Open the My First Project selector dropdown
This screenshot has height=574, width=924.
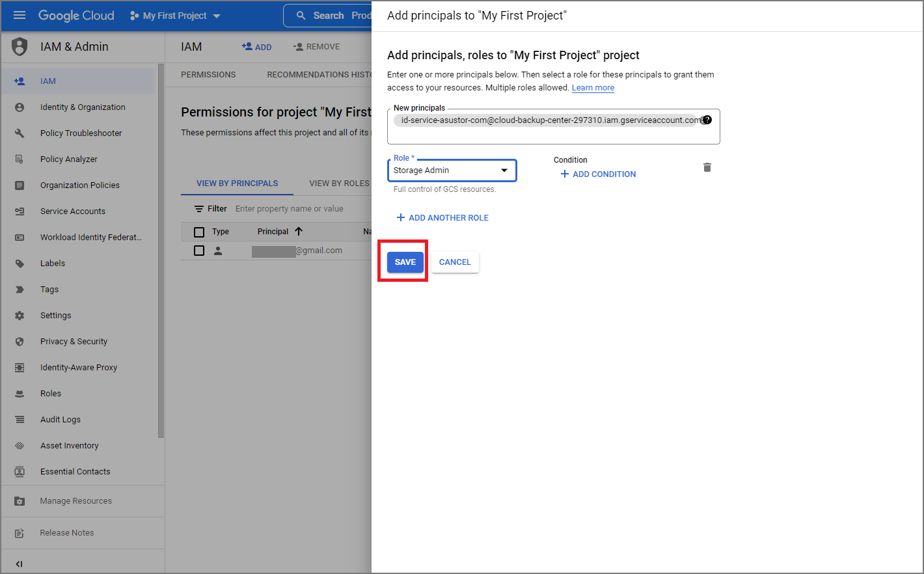[x=176, y=16]
